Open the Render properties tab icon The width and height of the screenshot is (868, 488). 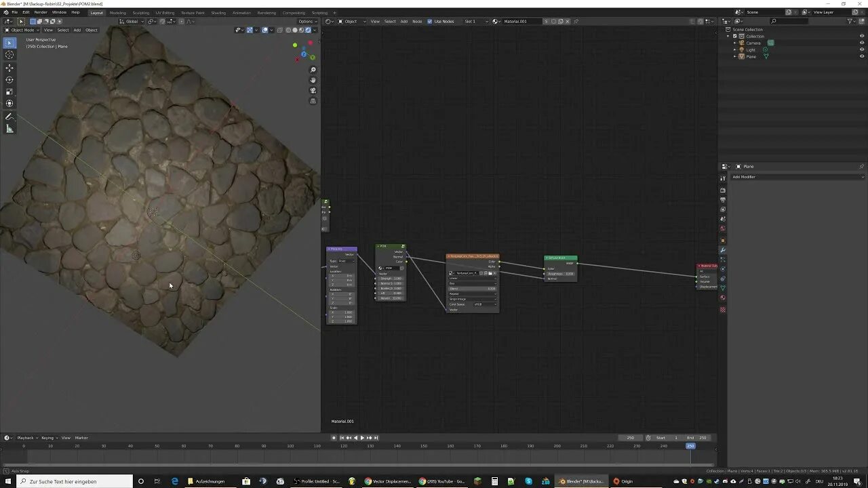[x=723, y=190]
